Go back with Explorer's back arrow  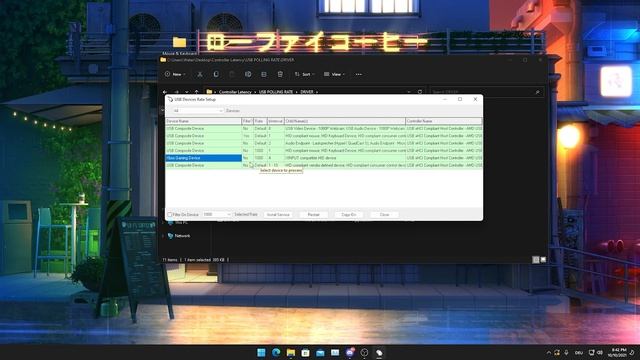pos(165,92)
